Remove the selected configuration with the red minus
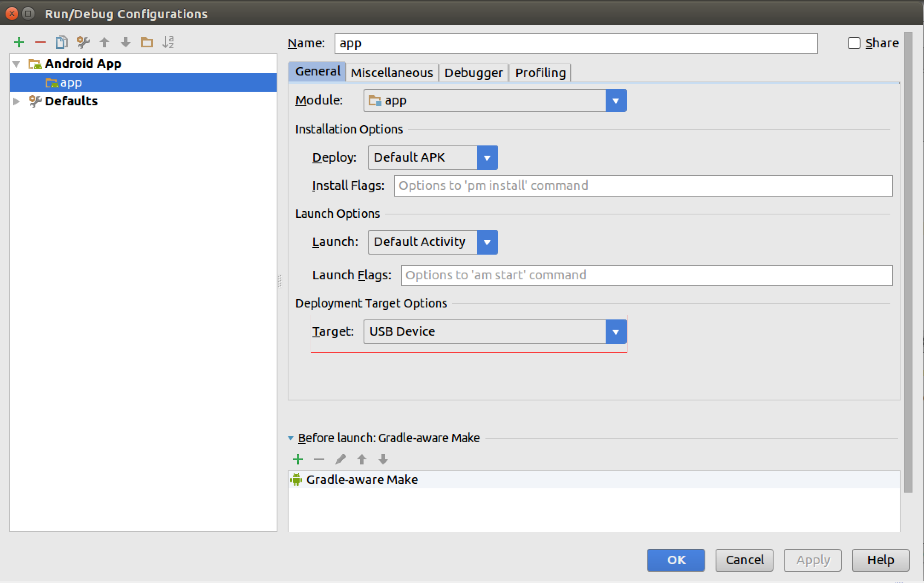The width and height of the screenshot is (924, 583). click(x=40, y=42)
